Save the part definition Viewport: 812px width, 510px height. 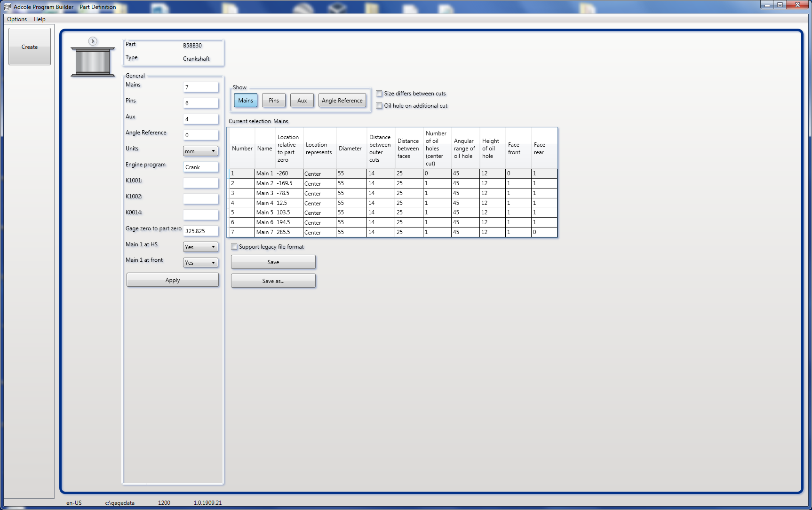pyautogui.click(x=273, y=262)
